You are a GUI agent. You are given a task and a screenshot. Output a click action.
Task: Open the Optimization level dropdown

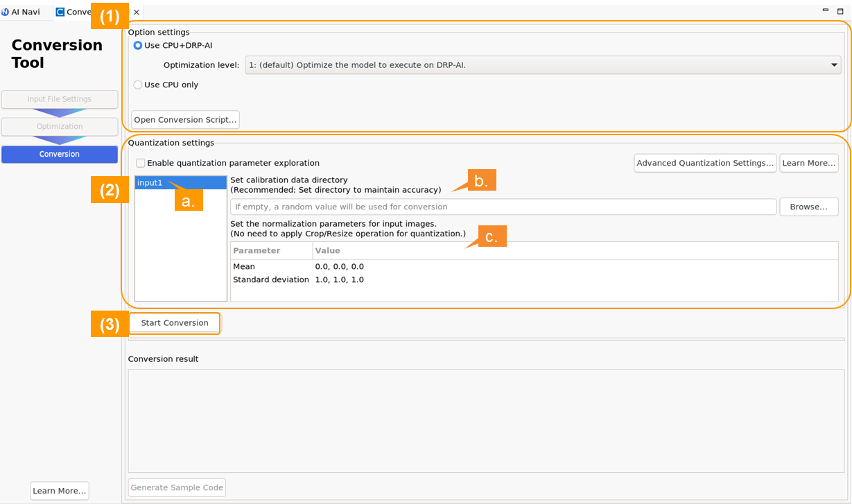tap(543, 65)
